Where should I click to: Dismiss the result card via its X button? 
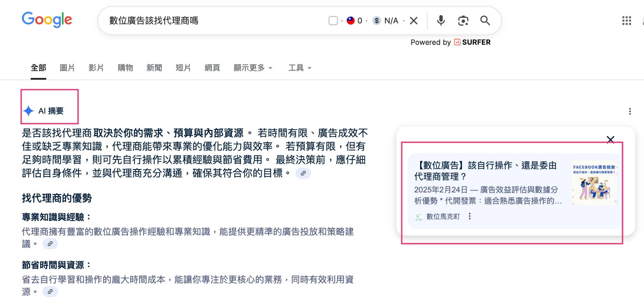(x=610, y=139)
